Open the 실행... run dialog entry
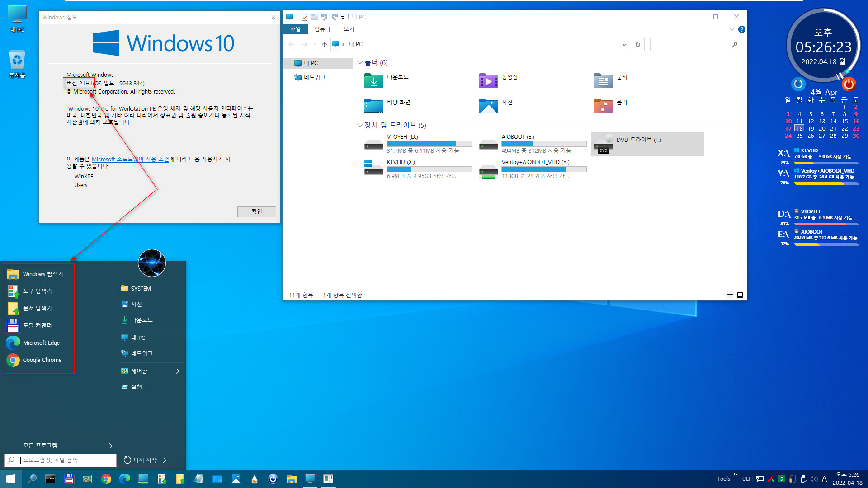The height and width of the screenshot is (488, 868). tap(134, 387)
